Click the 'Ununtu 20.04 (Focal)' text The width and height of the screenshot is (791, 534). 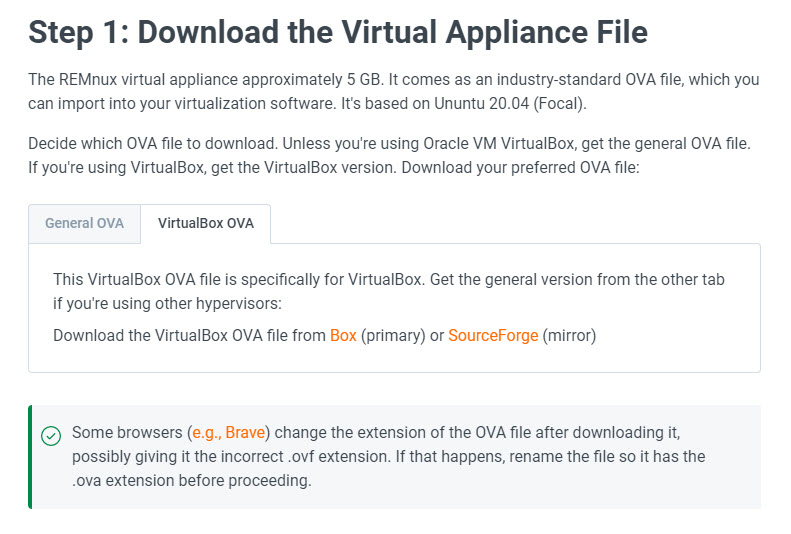[510, 103]
